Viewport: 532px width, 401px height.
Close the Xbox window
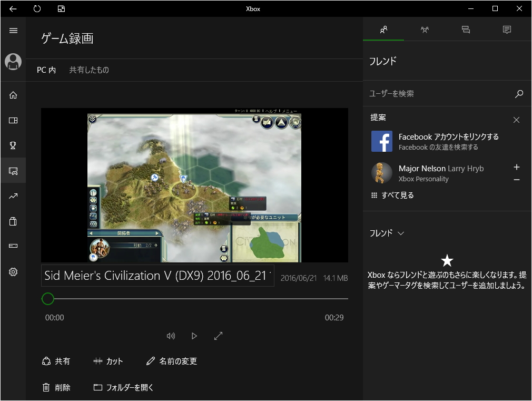tap(519, 9)
